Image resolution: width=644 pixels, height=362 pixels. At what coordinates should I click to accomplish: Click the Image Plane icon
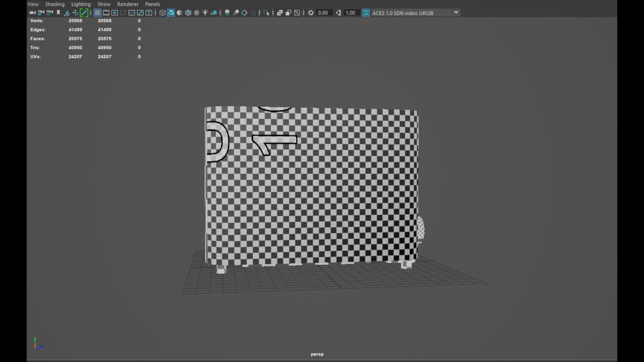click(x=67, y=13)
